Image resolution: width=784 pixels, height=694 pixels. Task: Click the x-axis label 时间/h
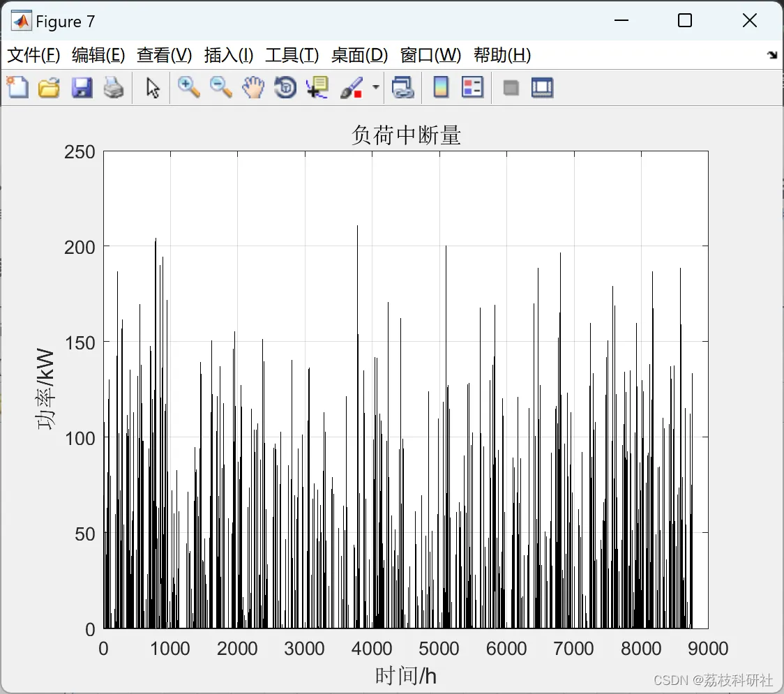pos(405,675)
